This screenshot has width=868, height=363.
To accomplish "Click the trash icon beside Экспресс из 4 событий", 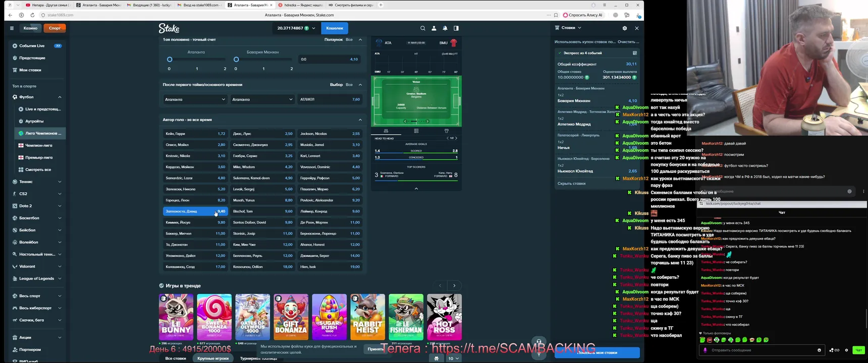I will point(635,53).
